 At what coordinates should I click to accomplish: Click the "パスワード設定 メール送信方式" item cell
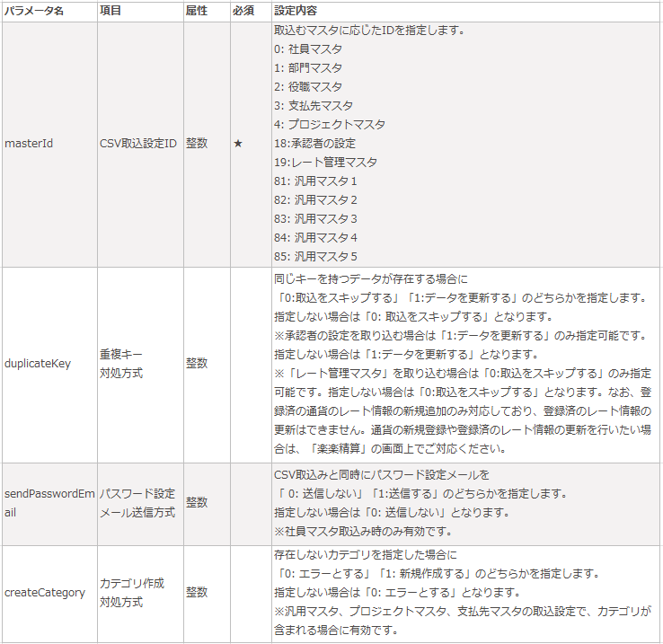pyautogui.click(x=137, y=503)
